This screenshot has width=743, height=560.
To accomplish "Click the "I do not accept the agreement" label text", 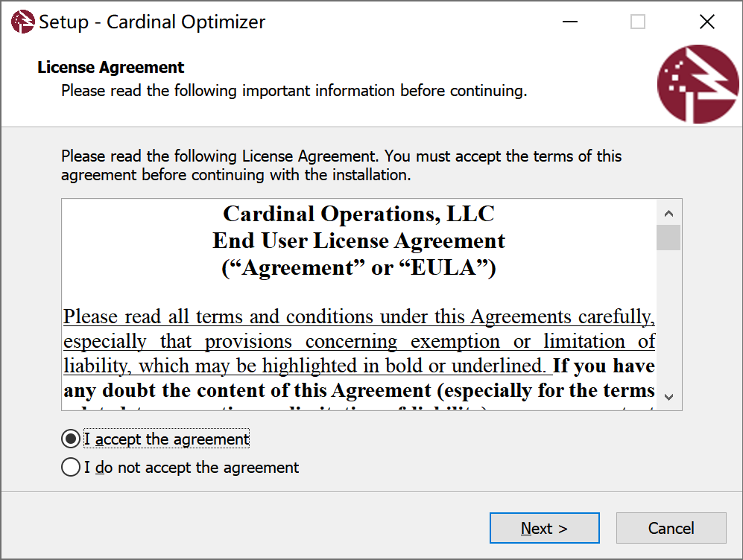I will pyautogui.click(x=192, y=468).
